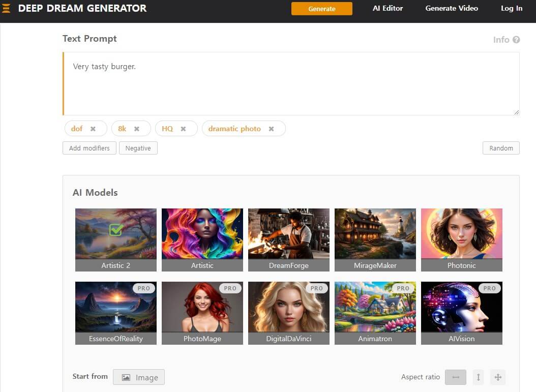Open Generate Video page
Screen dimensions: 536x392
click(x=452, y=8)
